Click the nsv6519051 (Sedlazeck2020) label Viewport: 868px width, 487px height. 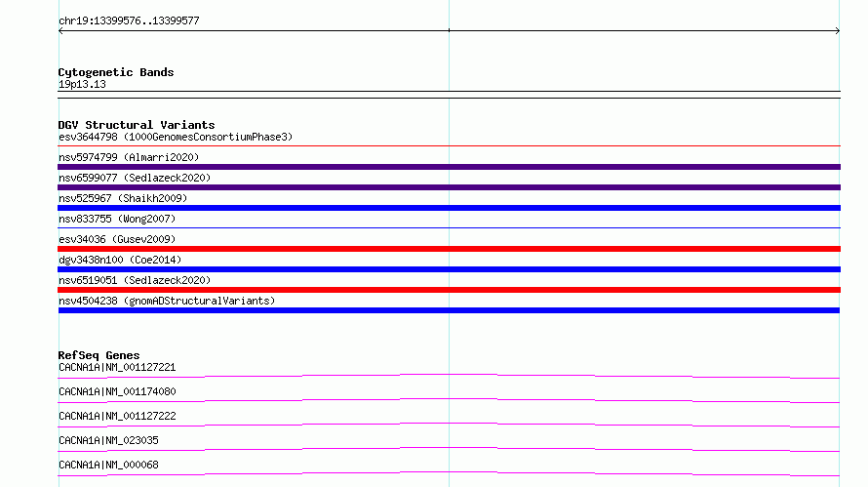tap(135, 280)
